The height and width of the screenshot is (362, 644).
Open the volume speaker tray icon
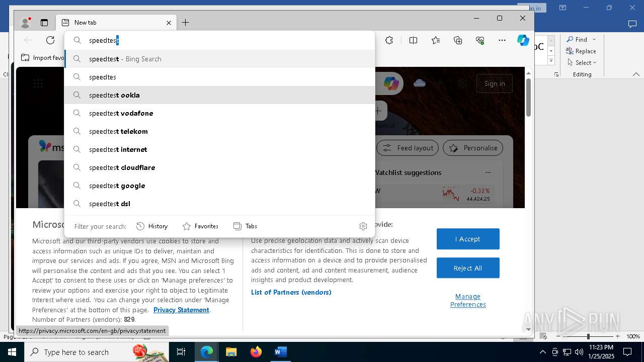pyautogui.click(x=579, y=352)
